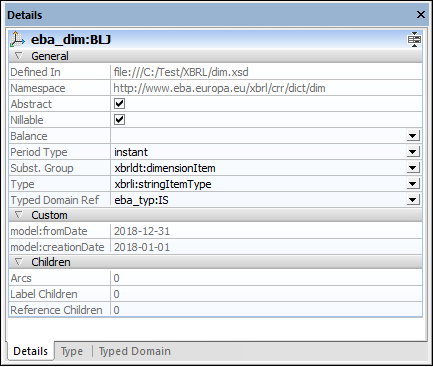Select the Details tab at bottom

click(30, 351)
